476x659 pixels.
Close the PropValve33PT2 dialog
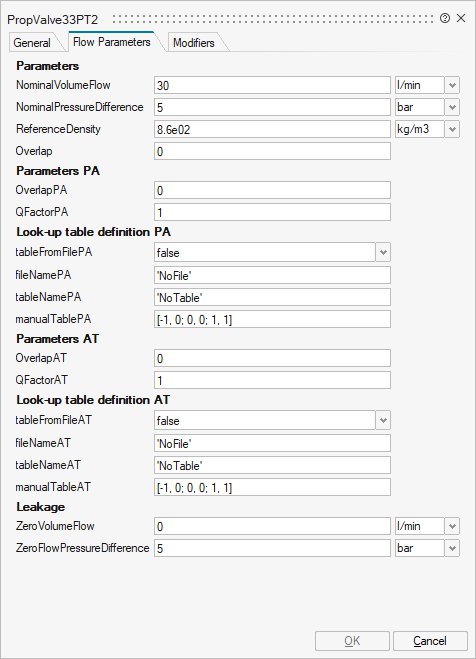[x=461, y=18]
